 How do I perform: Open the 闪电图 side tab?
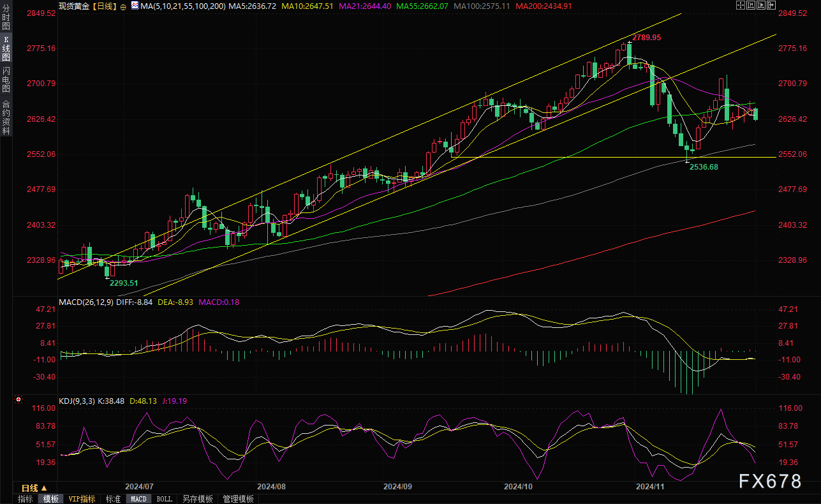coord(6,80)
